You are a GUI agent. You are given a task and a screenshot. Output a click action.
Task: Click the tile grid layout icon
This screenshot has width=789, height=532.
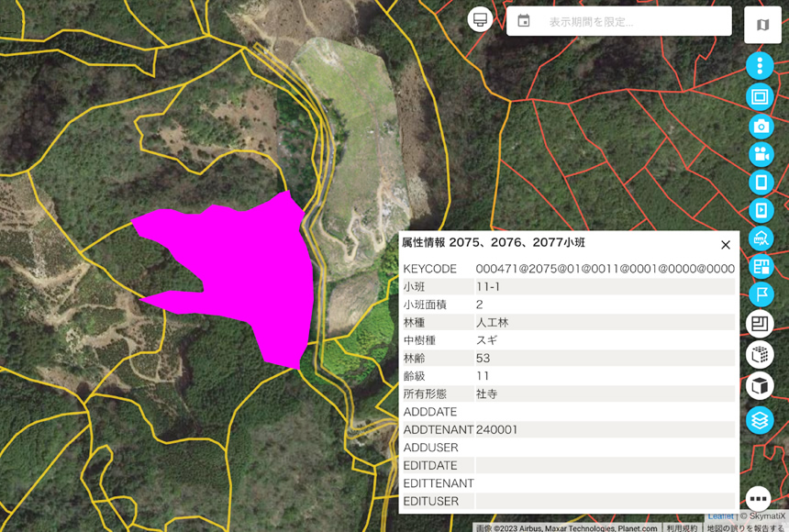(760, 267)
